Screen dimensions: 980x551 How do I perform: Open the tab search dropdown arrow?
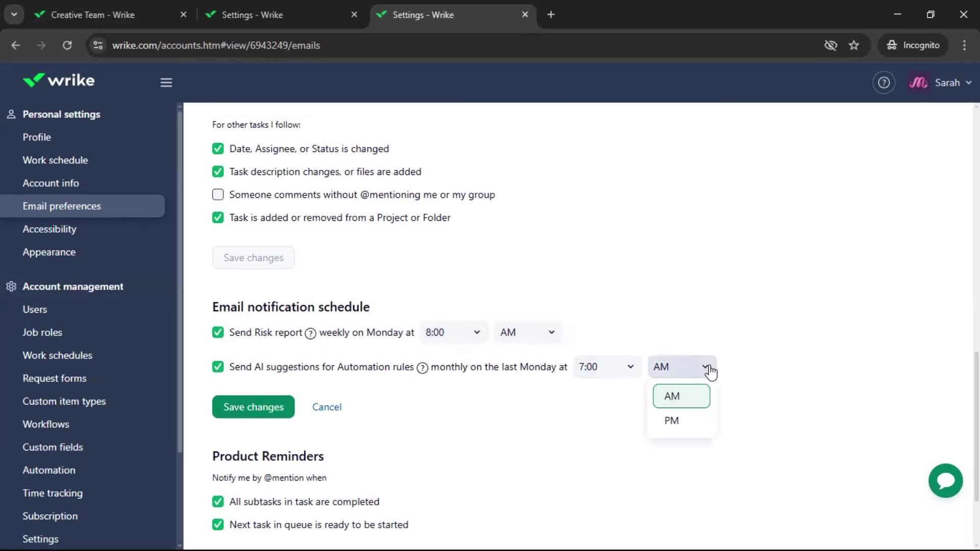click(14, 14)
